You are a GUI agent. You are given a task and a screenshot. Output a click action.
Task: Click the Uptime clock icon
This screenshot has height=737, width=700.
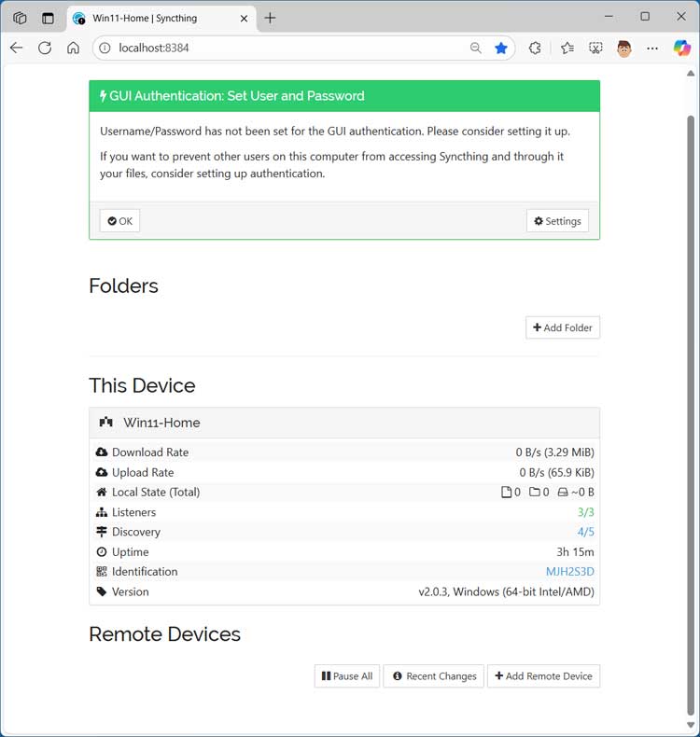tap(102, 551)
